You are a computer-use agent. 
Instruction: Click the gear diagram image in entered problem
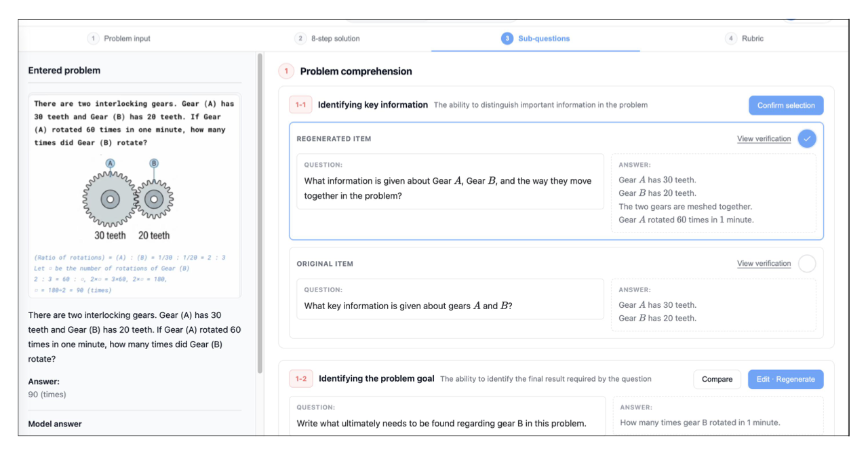[127, 199]
